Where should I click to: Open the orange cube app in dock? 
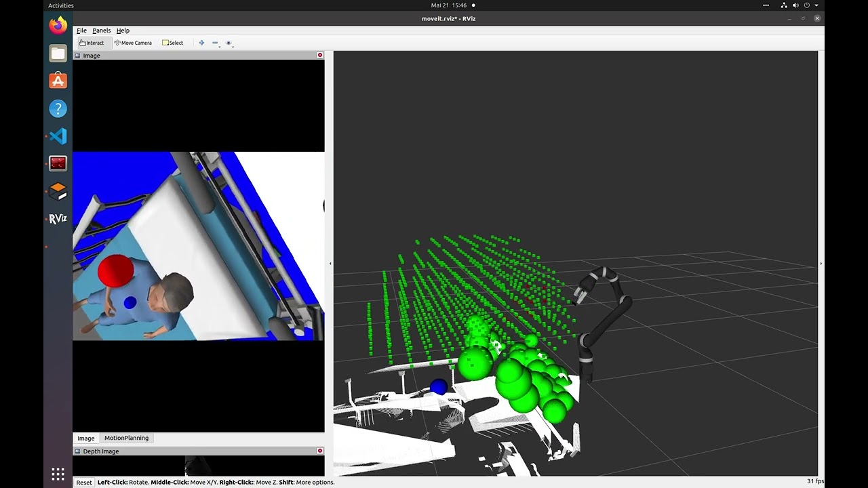click(58, 191)
